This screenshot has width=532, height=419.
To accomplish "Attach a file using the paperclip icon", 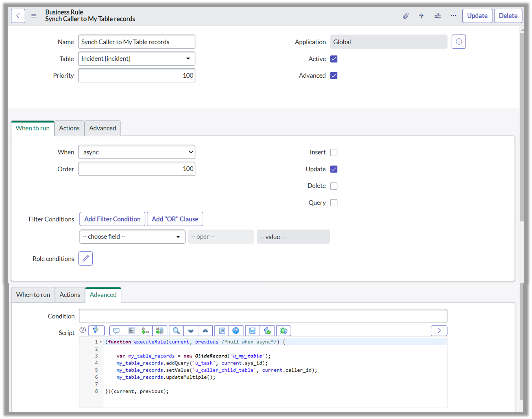I will (406, 16).
